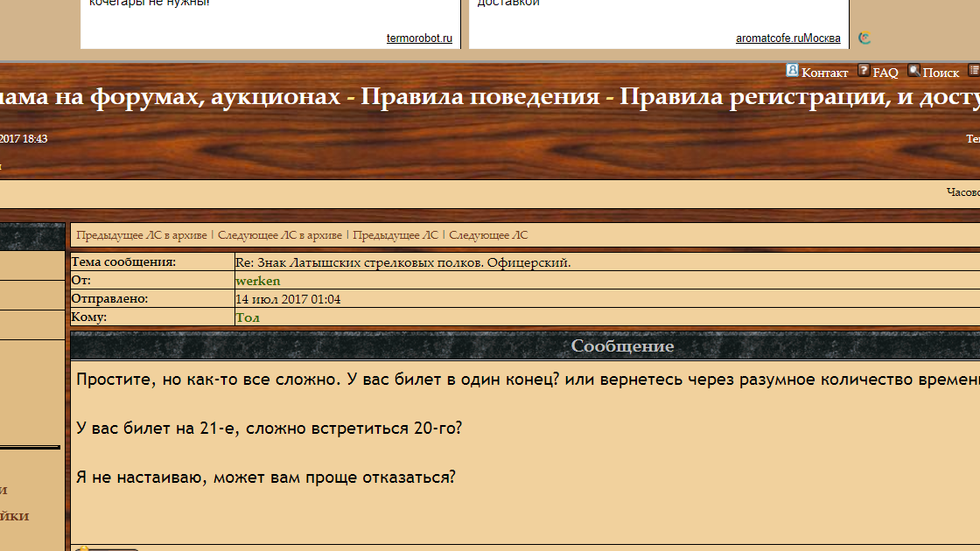Open Предыдущее ЛС message
Screen dimensions: 980x551
click(395, 235)
